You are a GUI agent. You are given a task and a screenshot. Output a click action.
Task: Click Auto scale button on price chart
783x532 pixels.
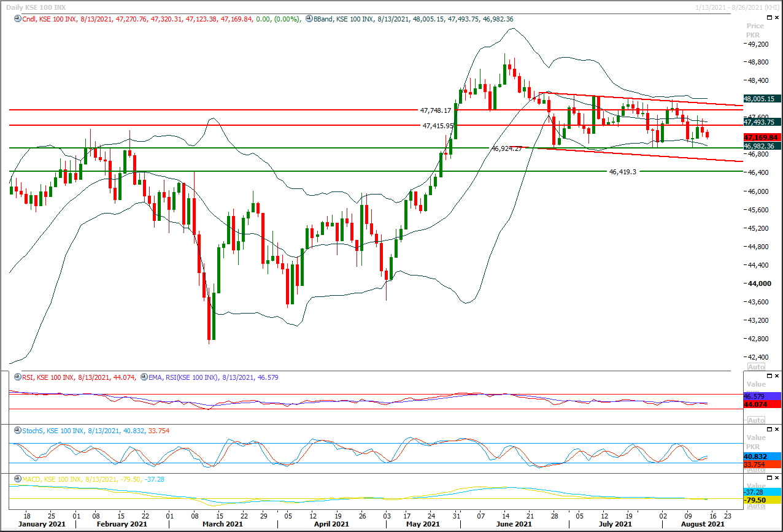(x=757, y=366)
